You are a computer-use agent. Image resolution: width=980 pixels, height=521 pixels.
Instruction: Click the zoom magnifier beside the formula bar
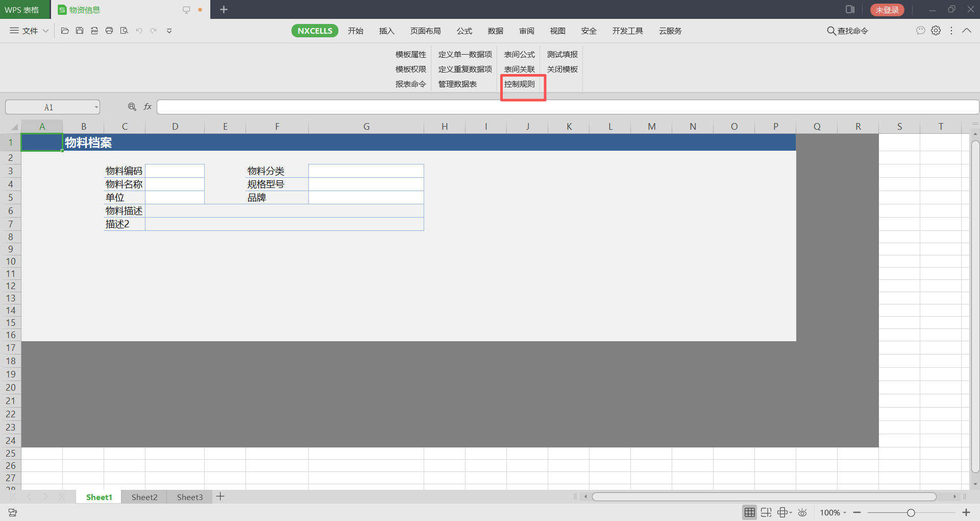click(x=132, y=107)
